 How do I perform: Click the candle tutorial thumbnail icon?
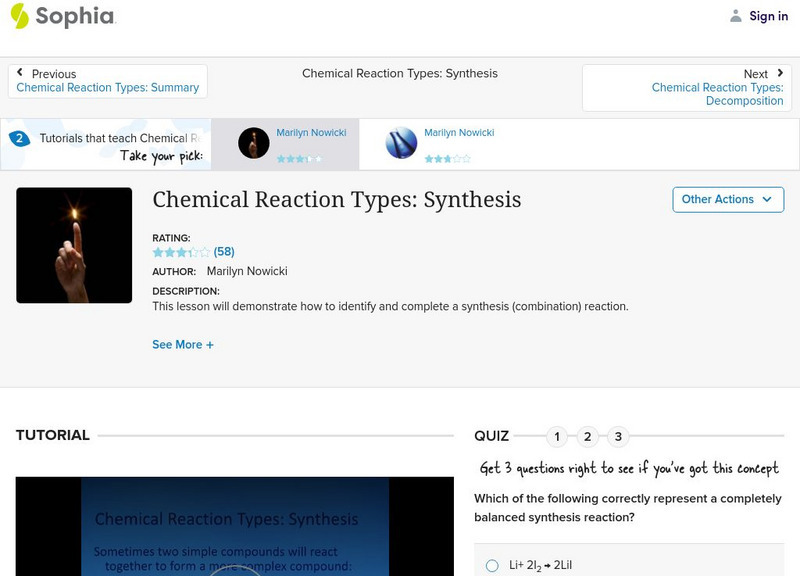pos(253,143)
